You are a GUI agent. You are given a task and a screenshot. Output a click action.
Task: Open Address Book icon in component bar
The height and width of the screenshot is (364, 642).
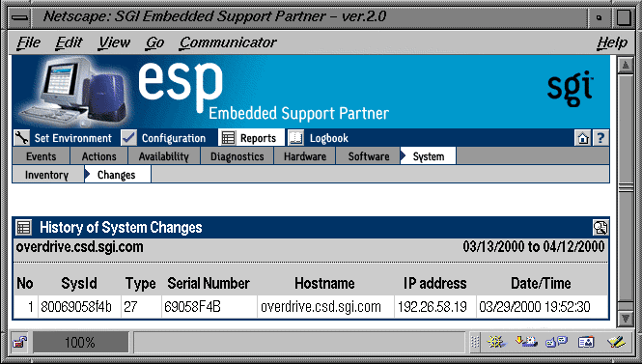coord(586,342)
